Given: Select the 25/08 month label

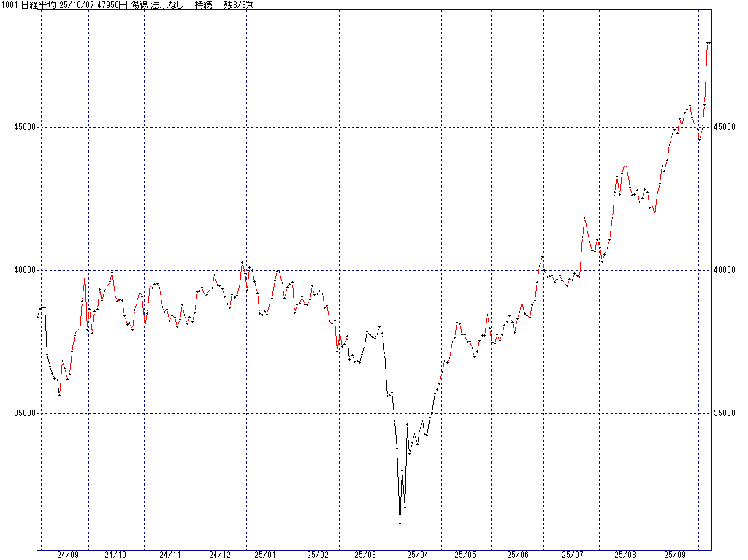Looking at the screenshot, I should (625, 554).
